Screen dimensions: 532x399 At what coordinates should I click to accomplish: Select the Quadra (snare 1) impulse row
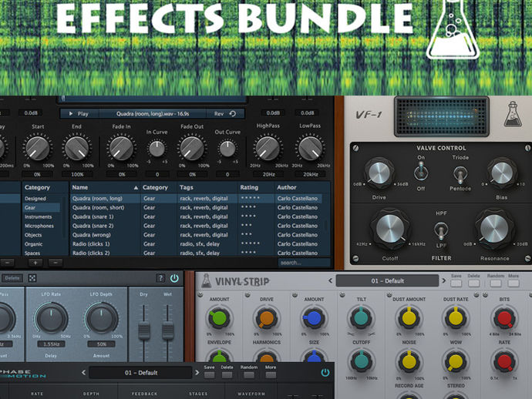pos(196,216)
